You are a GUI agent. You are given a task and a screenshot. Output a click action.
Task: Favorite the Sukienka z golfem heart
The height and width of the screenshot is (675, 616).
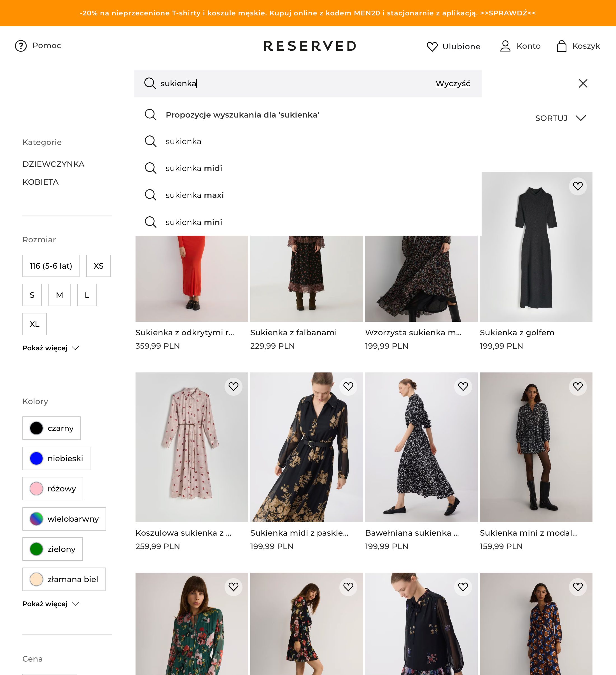[577, 186]
